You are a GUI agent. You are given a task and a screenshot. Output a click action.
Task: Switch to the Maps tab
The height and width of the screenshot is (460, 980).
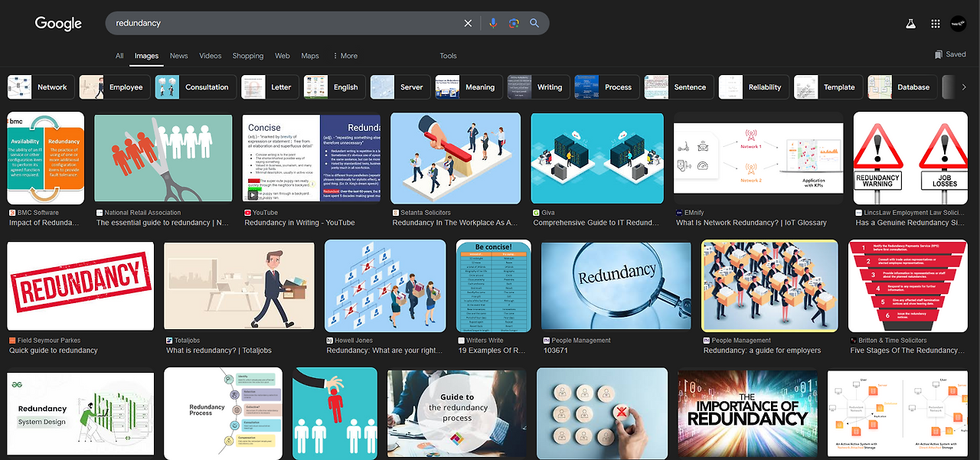310,56
